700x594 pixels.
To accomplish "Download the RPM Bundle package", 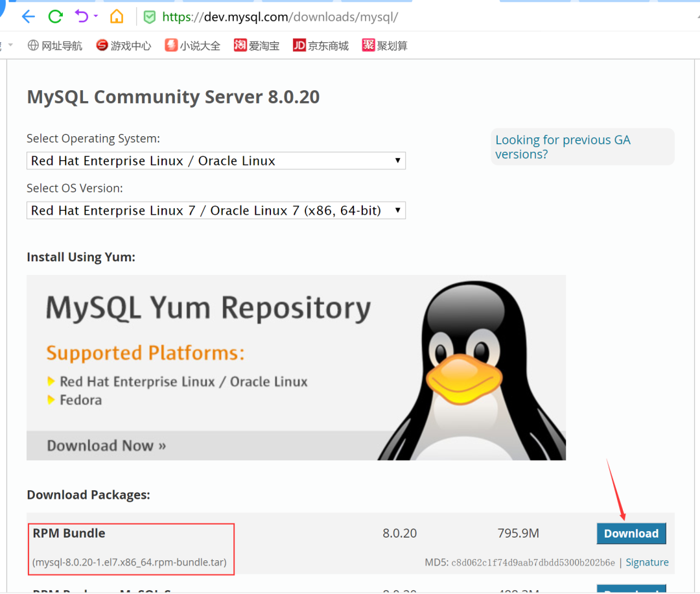I will [x=631, y=533].
